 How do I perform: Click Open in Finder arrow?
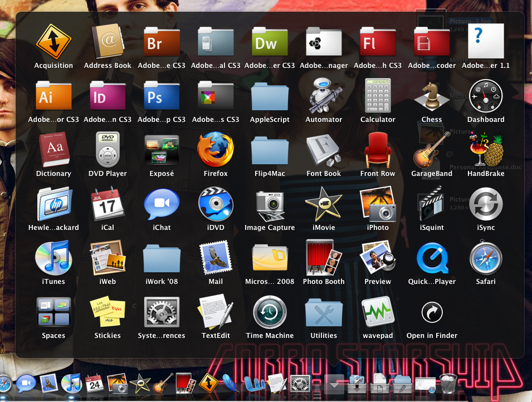pyautogui.click(x=432, y=312)
